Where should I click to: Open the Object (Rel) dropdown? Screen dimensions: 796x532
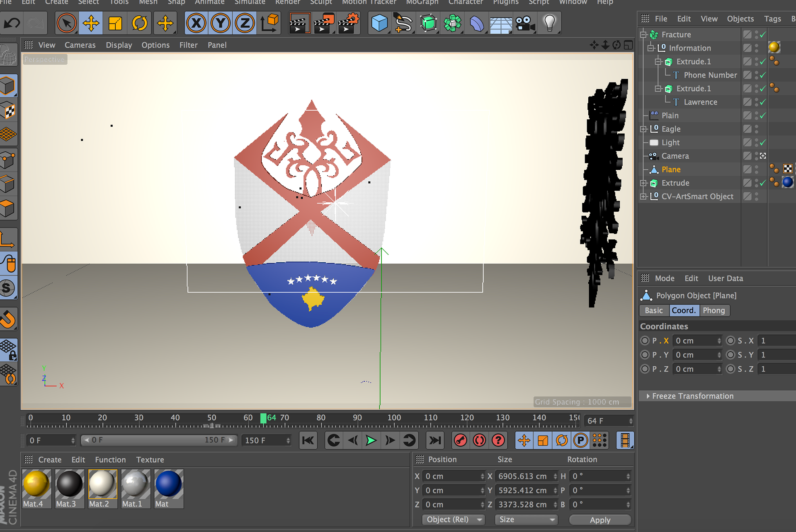453,520
